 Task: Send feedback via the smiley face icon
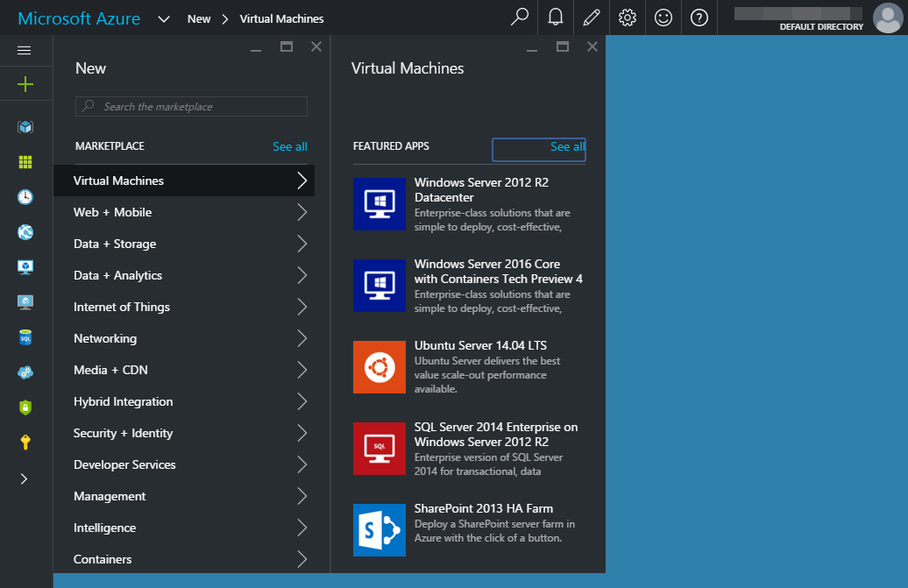[663, 18]
